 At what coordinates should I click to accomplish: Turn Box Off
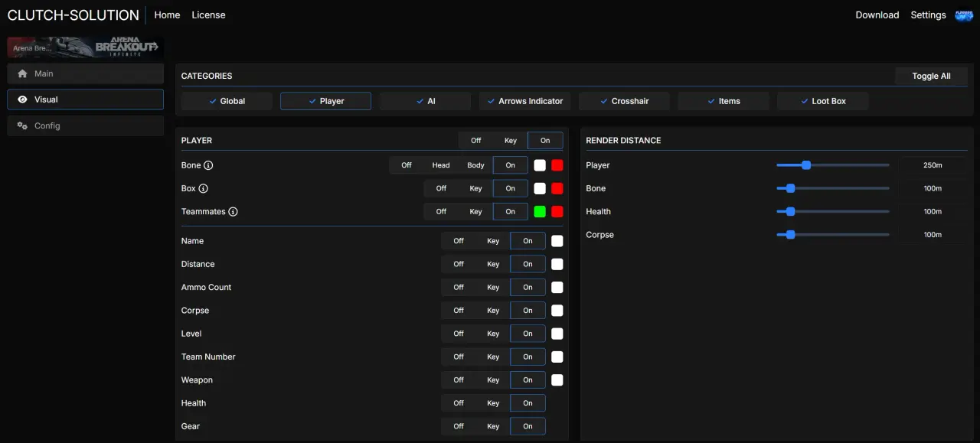click(x=441, y=188)
